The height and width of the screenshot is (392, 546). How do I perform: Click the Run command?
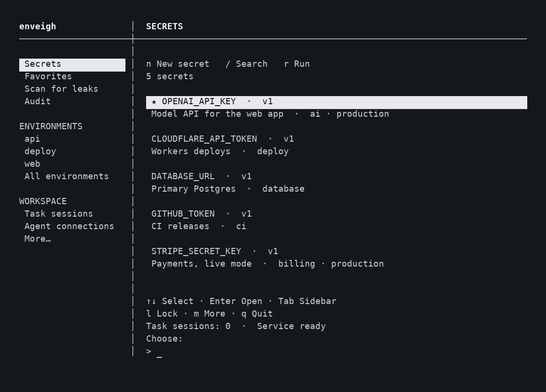297,64
